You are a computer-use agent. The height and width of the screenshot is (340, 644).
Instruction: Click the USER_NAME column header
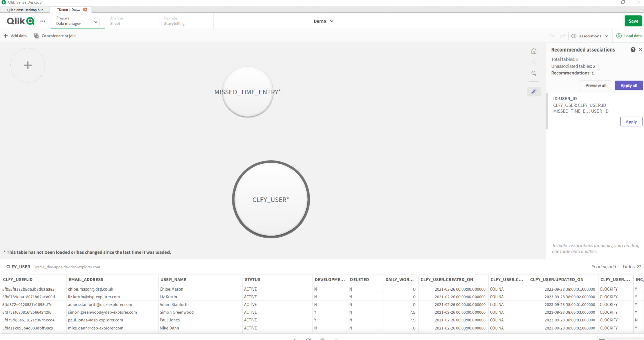click(x=200, y=279)
